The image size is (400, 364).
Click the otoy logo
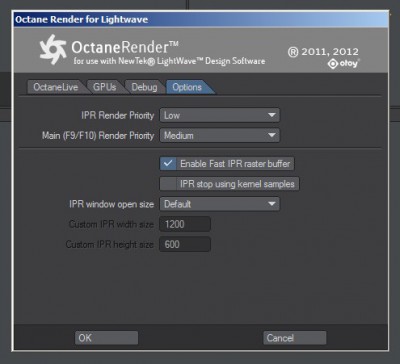pyautogui.click(x=344, y=64)
